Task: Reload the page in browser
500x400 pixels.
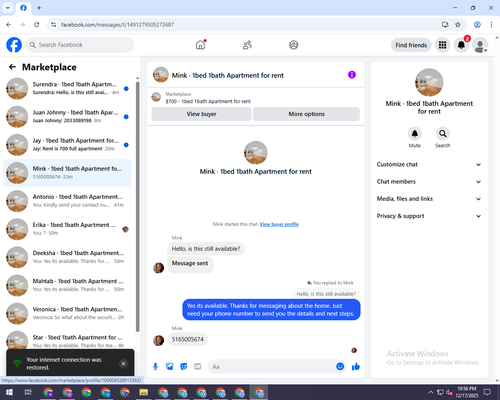Action: [37, 25]
